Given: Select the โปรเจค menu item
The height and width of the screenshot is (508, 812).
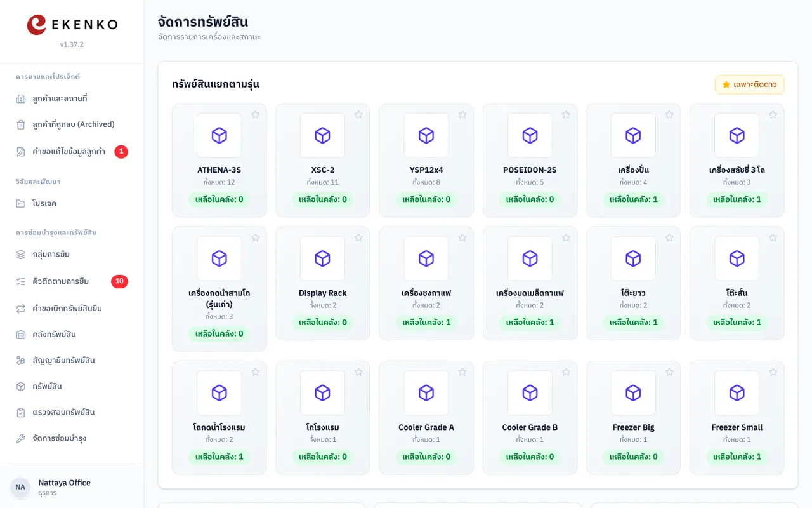Looking at the screenshot, I should [x=72, y=203].
